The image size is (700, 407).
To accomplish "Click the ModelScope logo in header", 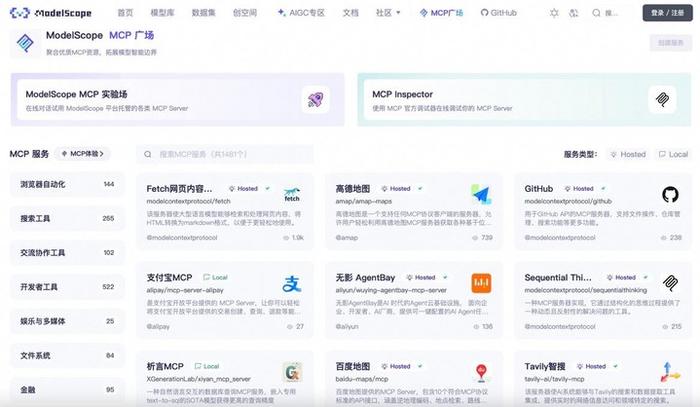I will pos(50,13).
